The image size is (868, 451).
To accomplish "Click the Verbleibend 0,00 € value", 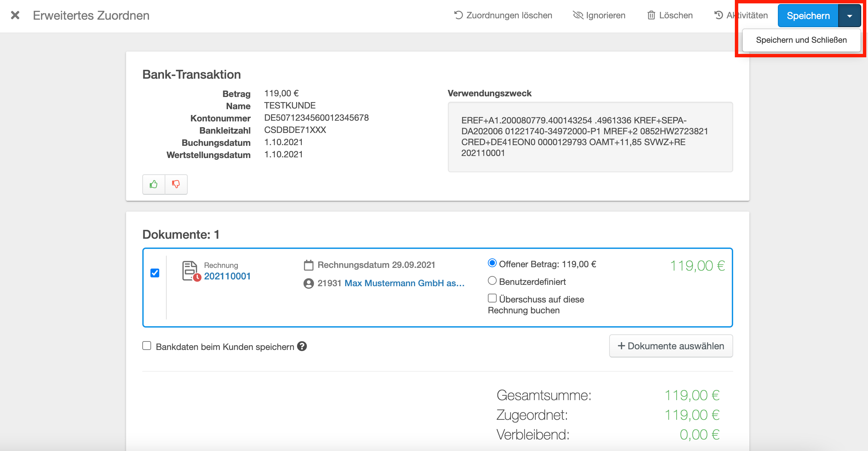I will tap(699, 435).
